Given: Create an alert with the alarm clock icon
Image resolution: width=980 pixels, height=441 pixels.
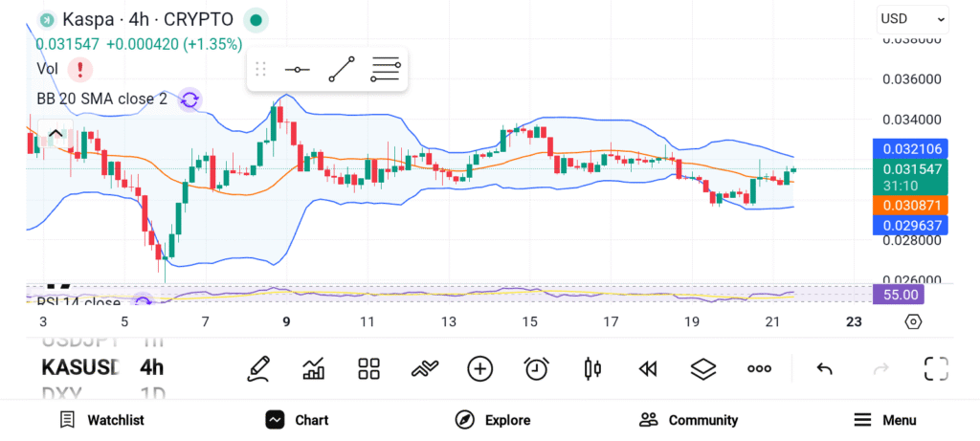Looking at the screenshot, I should click(537, 368).
